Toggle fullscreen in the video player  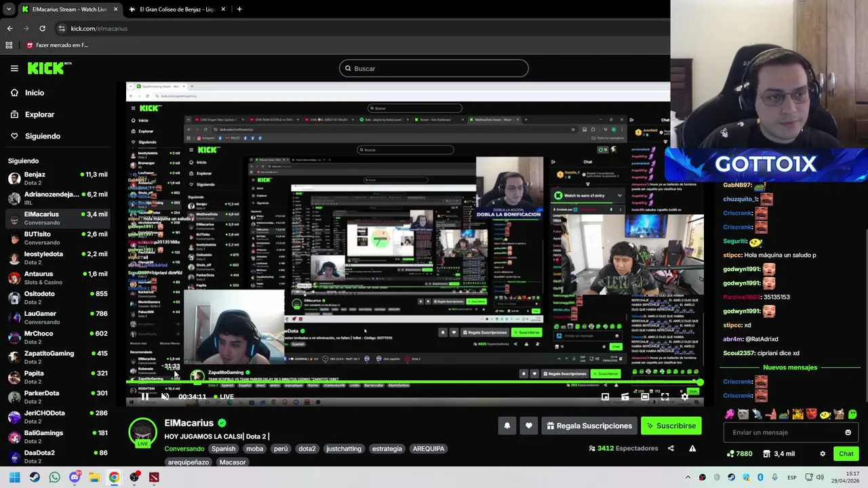[665, 396]
